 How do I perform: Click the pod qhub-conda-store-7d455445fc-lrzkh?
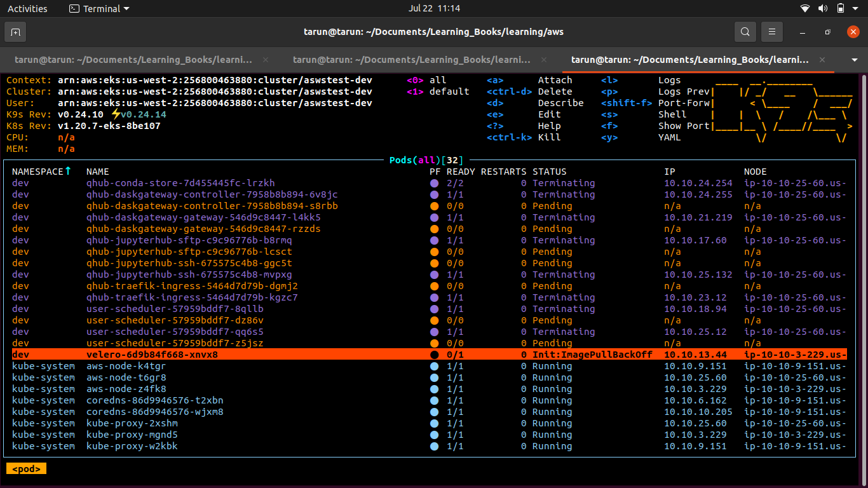coord(180,183)
